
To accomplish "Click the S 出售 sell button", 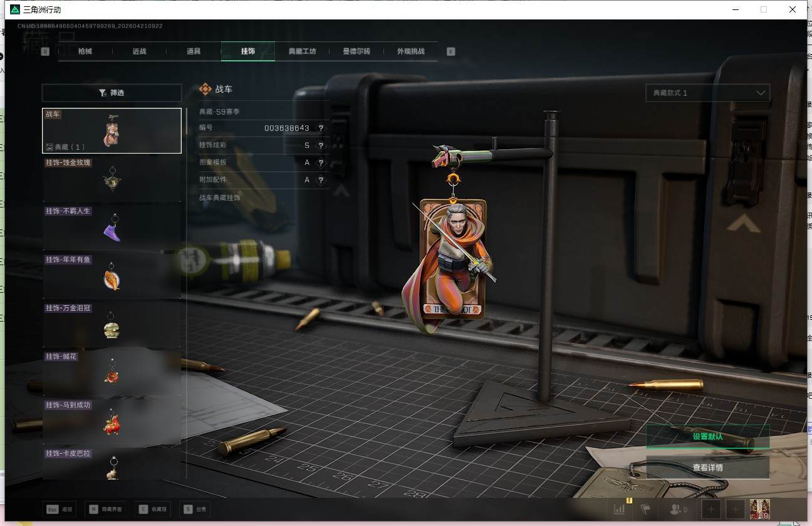I will 195,509.
